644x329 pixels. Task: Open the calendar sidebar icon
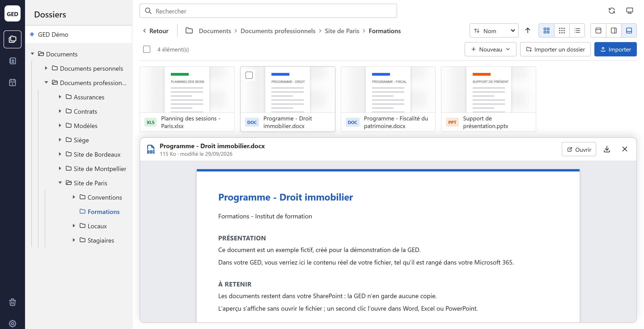13,82
